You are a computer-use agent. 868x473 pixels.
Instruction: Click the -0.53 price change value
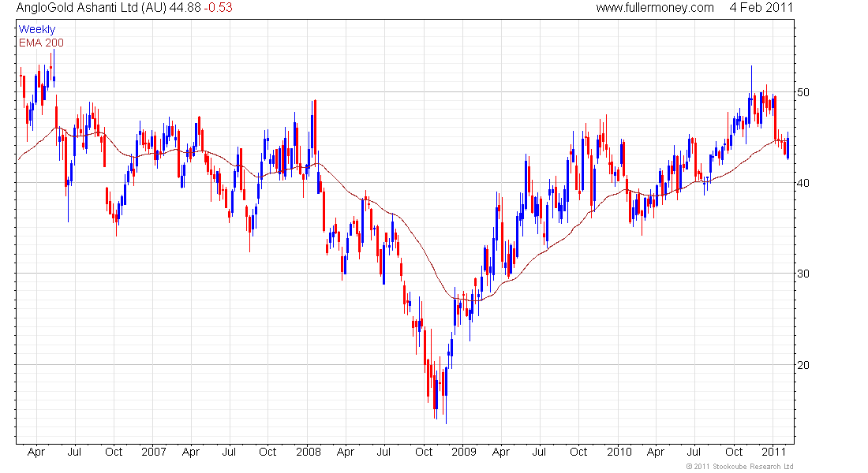tap(217, 8)
